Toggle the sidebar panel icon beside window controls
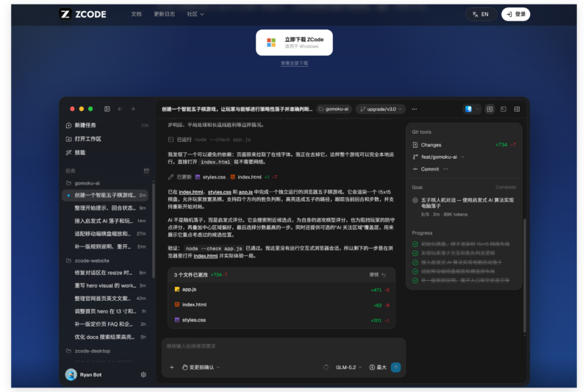Screen dimensions: 588x392 pyautogui.click(x=107, y=109)
